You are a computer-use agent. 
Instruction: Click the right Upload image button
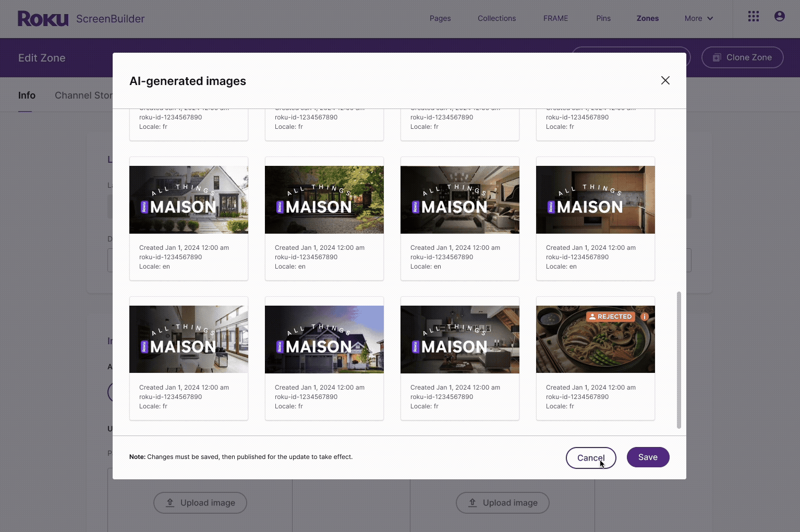(x=503, y=503)
